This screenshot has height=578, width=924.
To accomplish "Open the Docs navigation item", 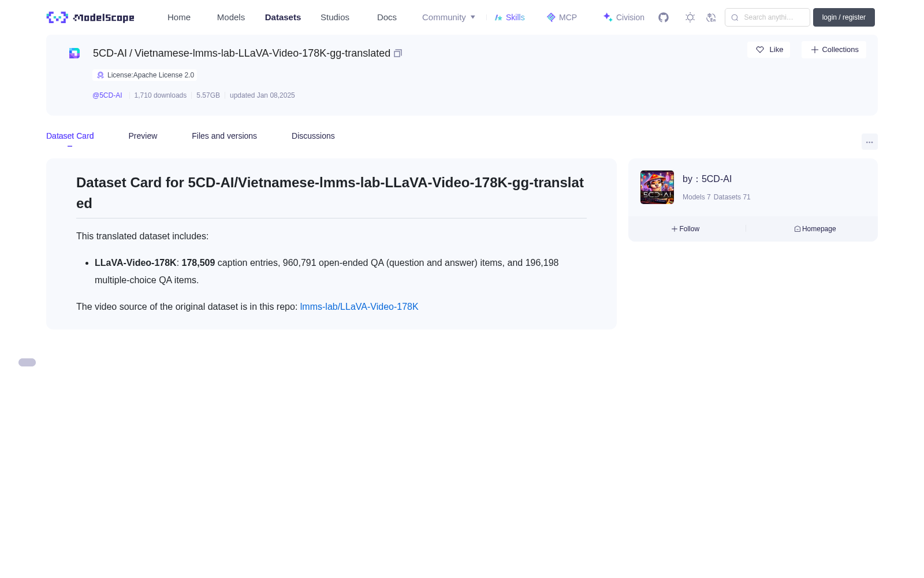I will [387, 17].
